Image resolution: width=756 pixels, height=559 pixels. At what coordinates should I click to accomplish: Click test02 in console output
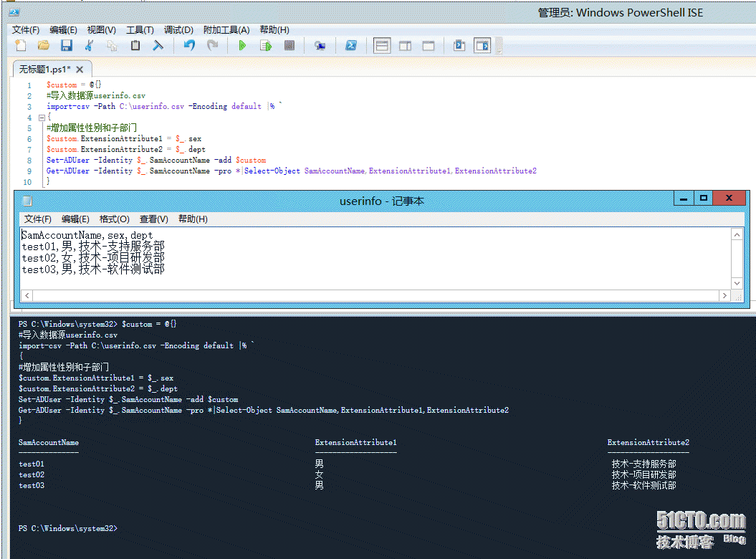32,474
